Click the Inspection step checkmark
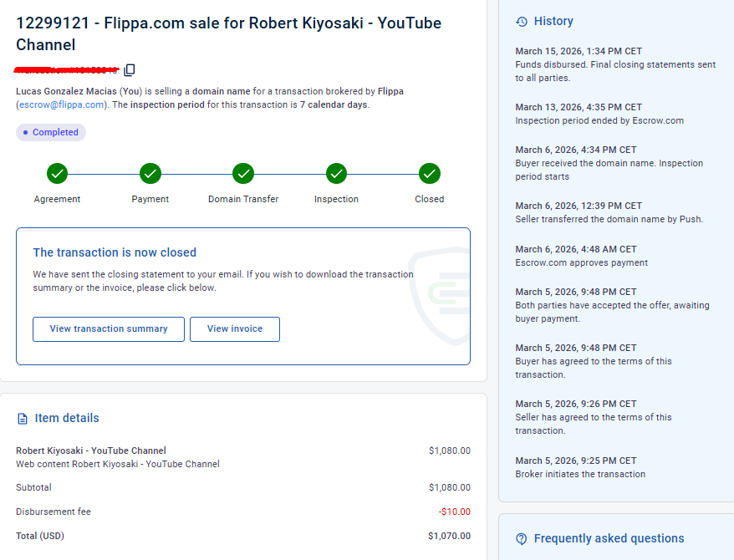Image resolution: width=734 pixels, height=560 pixels. tap(337, 174)
